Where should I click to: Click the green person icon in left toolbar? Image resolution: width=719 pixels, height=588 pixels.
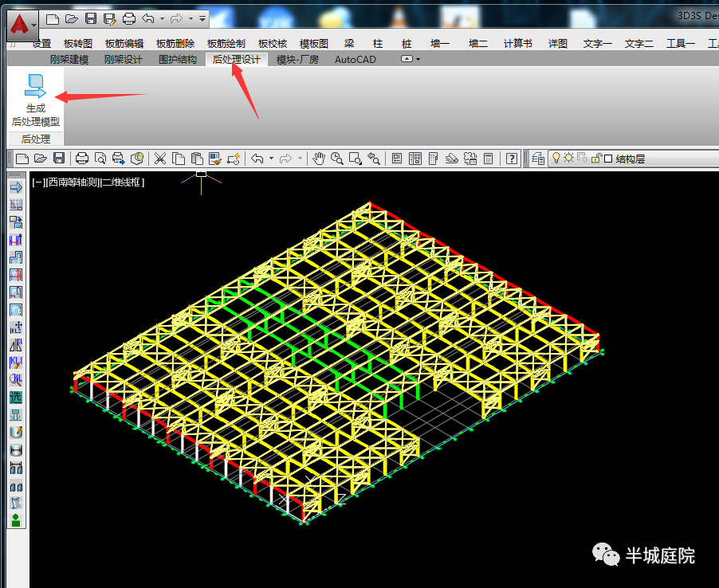pyautogui.click(x=15, y=520)
